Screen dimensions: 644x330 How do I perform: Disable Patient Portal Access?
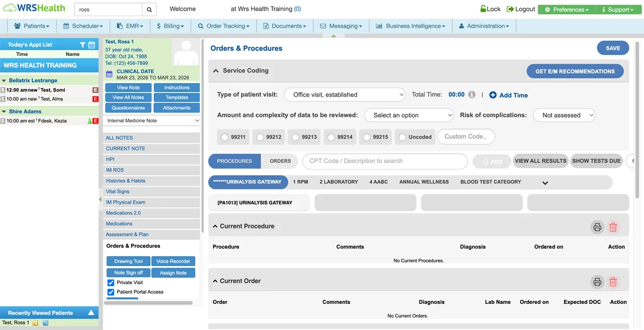pyautogui.click(x=111, y=292)
